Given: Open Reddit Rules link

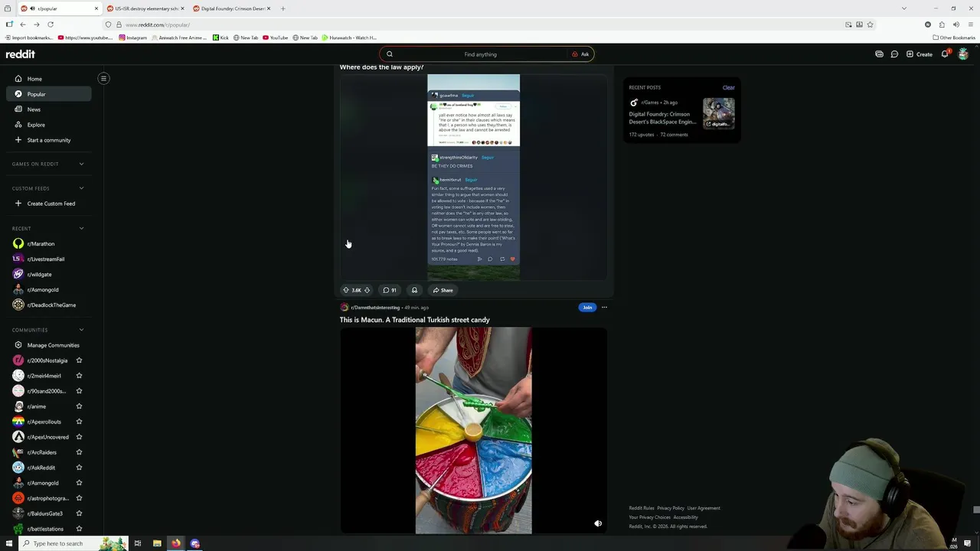Looking at the screenshot, I should tap(642, 508).
